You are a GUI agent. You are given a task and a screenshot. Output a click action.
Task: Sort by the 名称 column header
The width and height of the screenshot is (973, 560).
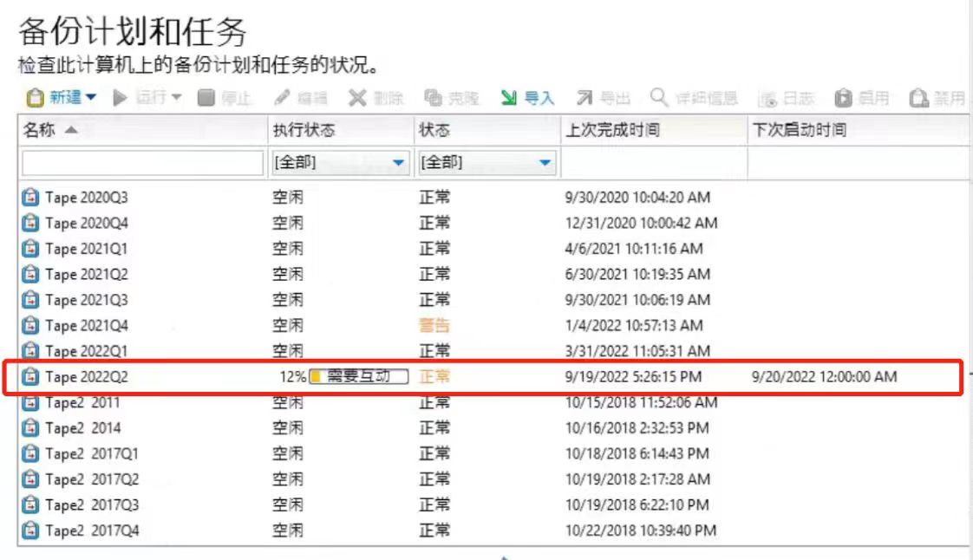(x=143, y=130)
